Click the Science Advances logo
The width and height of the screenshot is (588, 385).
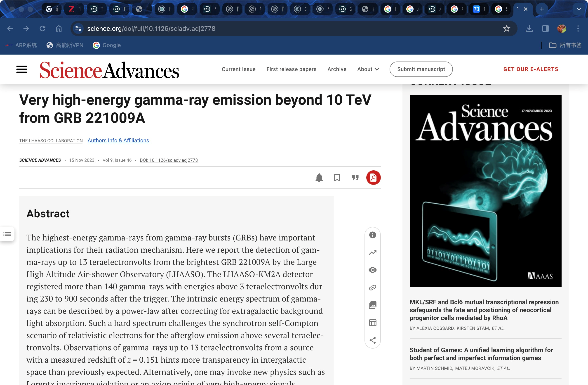coord(109,70)
